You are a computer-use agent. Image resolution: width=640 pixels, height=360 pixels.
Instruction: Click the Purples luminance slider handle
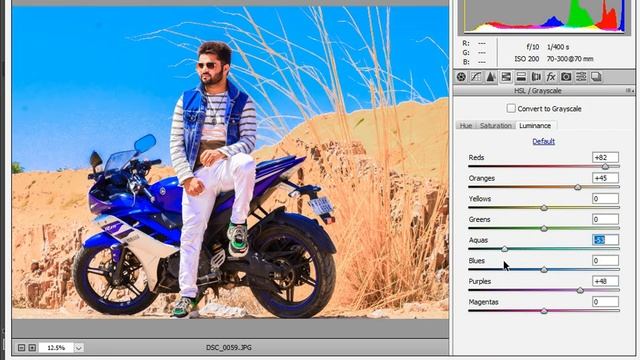pyautogui.click(x=580, y=290)
